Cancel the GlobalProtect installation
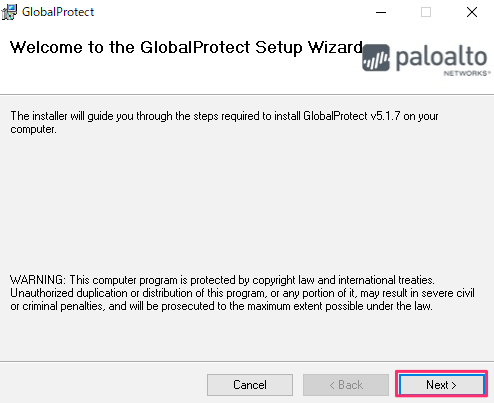Image resolution: width=494 pixels, height=403 pixels. 250,385
